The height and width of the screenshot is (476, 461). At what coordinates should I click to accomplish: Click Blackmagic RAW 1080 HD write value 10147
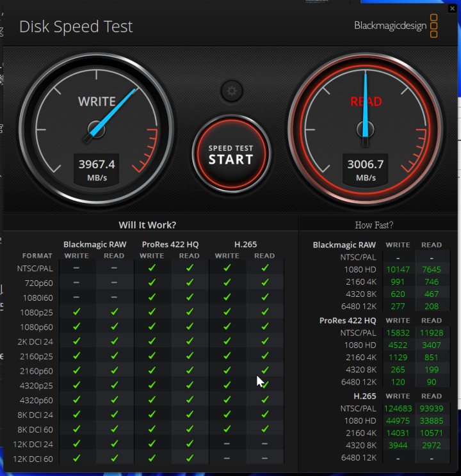(398, 269)
